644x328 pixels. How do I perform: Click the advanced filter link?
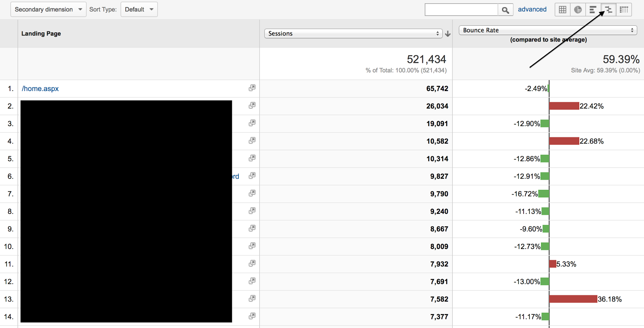[x=532, y=9]
